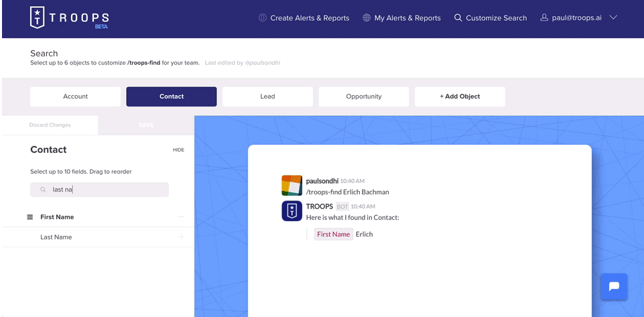Click the search icon in field filter
This screenshot has height=317, width=644.
[43, 190]
